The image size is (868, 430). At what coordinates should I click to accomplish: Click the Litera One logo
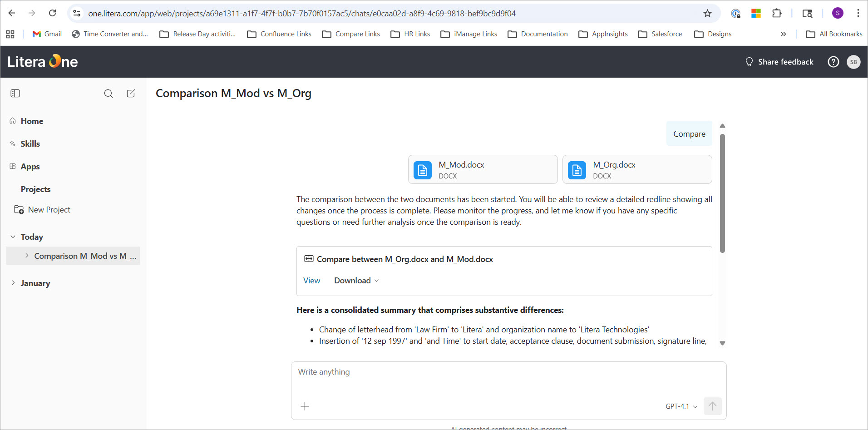[x=43, y=61]
